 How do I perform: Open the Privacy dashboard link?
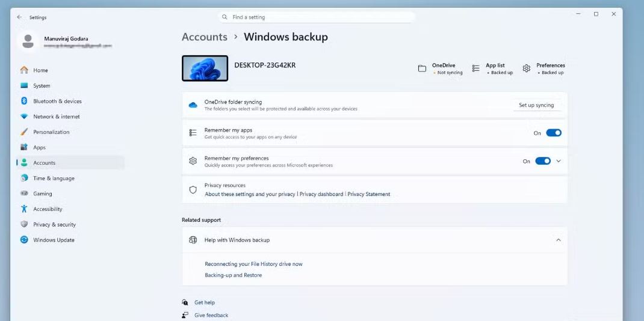[x=321, y=194]
